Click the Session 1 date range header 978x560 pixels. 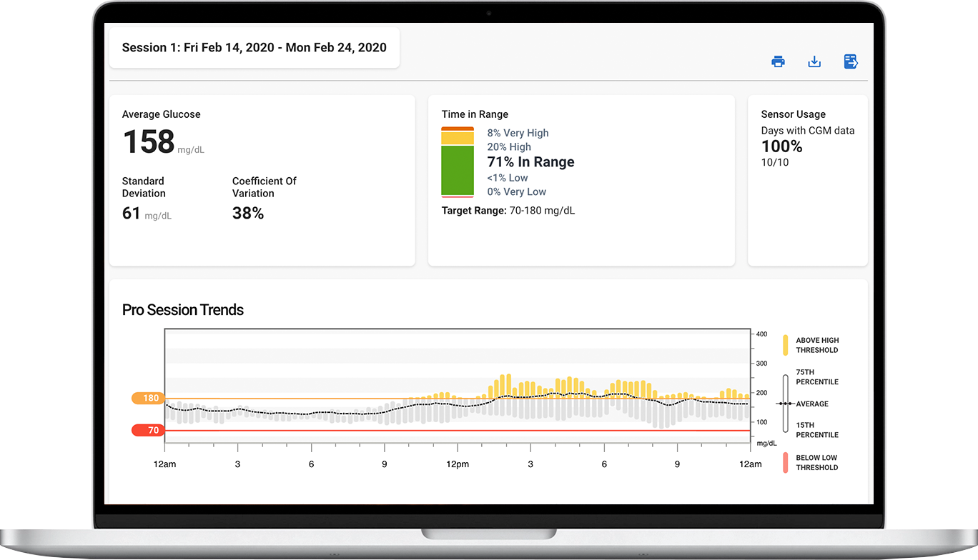(254, 48)
